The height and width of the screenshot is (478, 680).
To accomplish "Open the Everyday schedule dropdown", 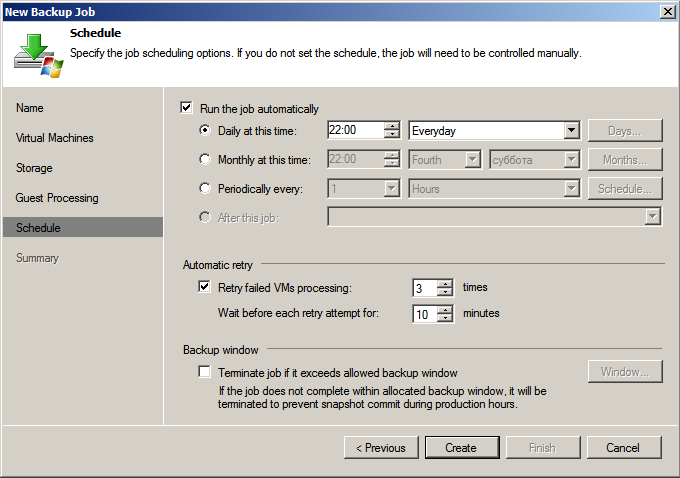I will (571, 130).
